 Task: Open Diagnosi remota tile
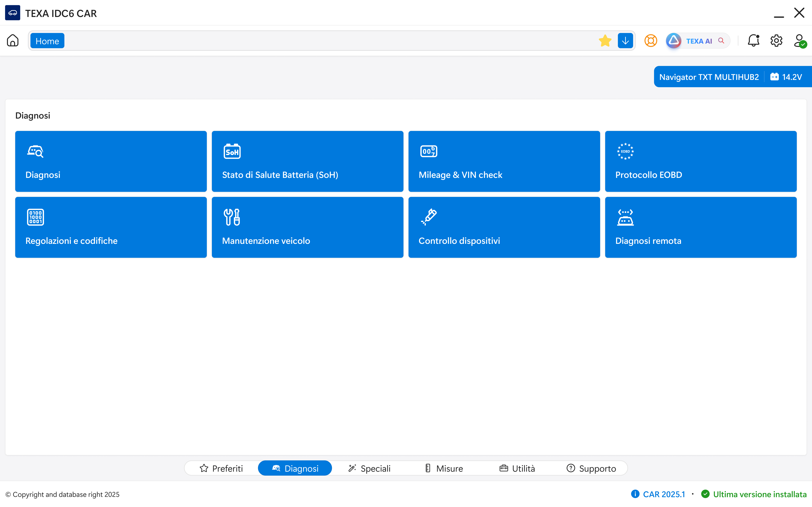pyautogui.click(x=700, y=227)
